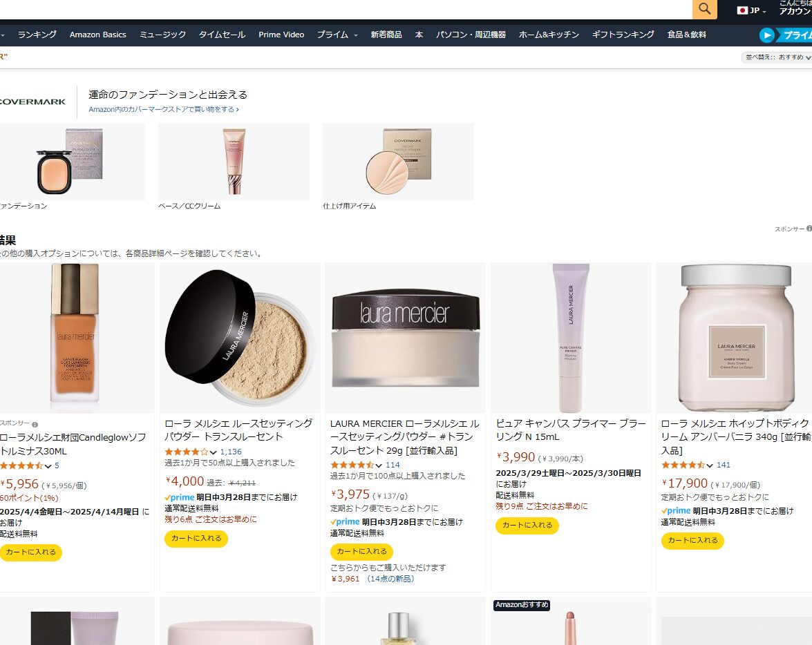Click the COVERMARK brand logo
812x645 pixels.
pyautogui.click(x=32, y=102)
